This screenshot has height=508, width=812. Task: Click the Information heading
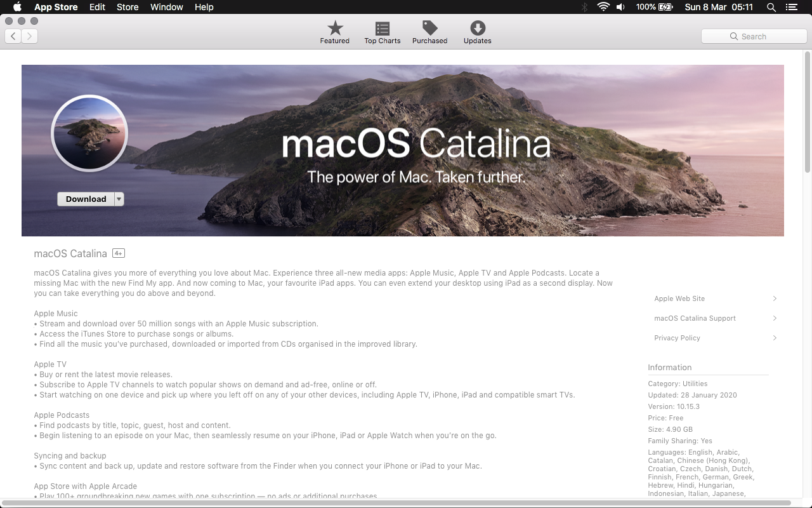click(669, 367)
